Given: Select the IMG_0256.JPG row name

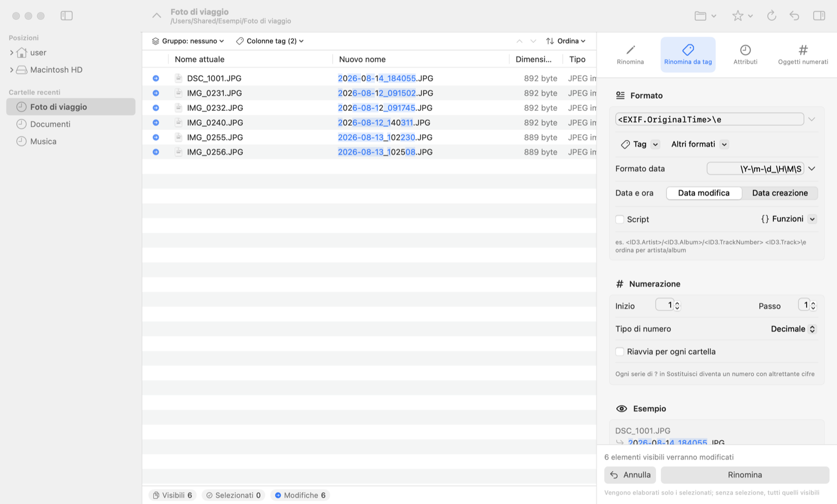Looking at the screenshot, I should [x=215, y=152].
